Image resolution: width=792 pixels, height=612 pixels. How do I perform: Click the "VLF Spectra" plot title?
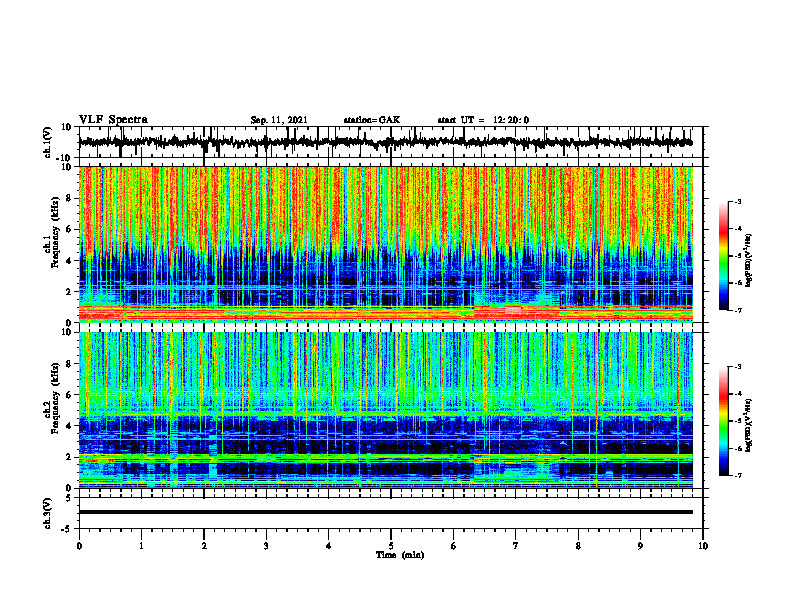tap(113, 120)
